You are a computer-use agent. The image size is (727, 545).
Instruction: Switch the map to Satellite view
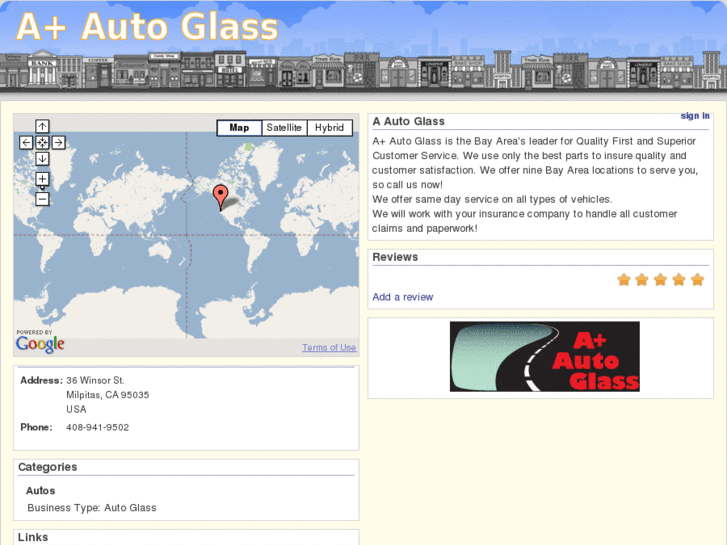[x=284, y=128]
